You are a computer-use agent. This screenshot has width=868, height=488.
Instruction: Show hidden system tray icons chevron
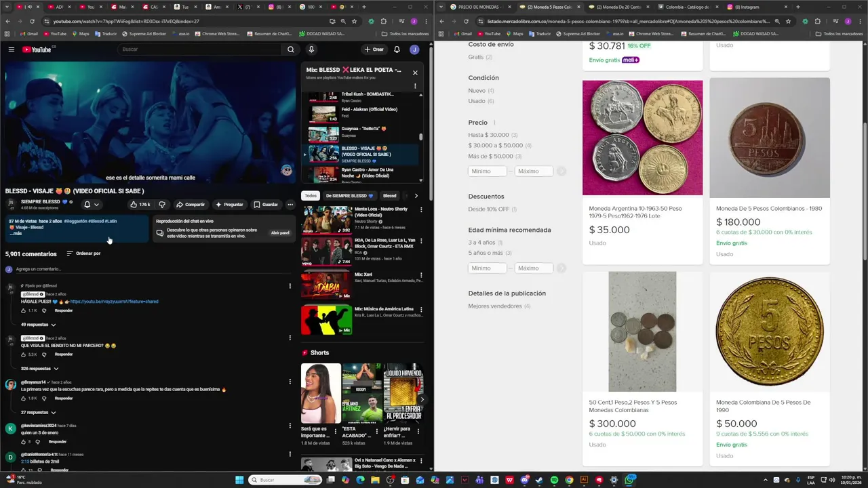(x=766, y=480)
